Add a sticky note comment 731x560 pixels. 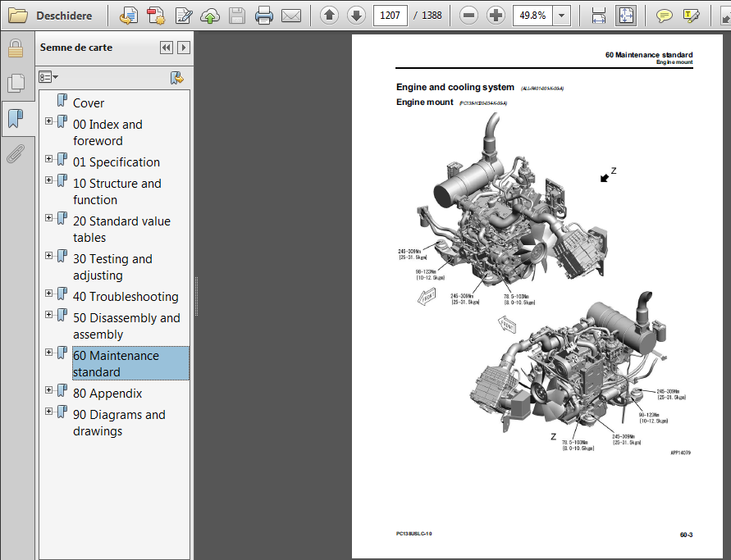(665, 15)
